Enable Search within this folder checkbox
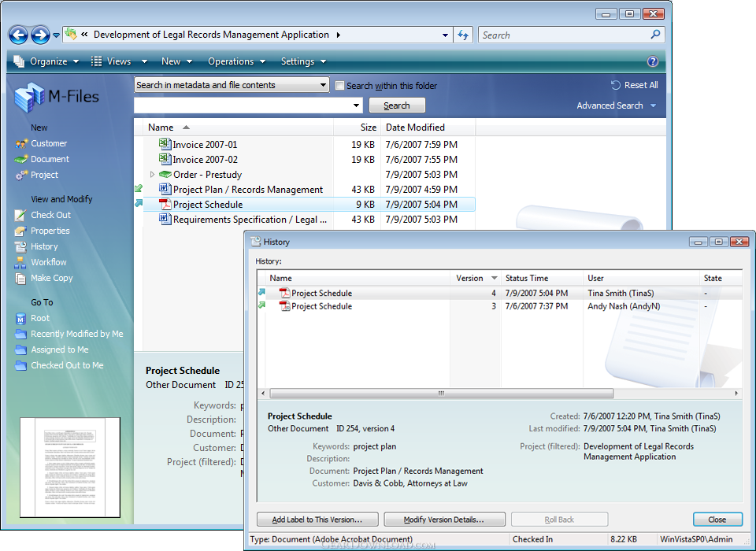 point(340,85)
